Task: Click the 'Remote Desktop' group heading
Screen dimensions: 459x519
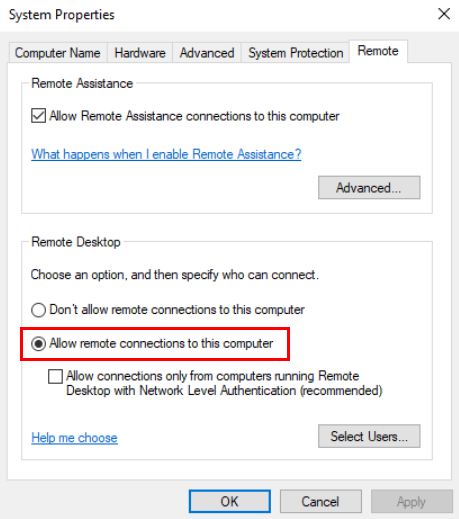Action: pos(76,242)
